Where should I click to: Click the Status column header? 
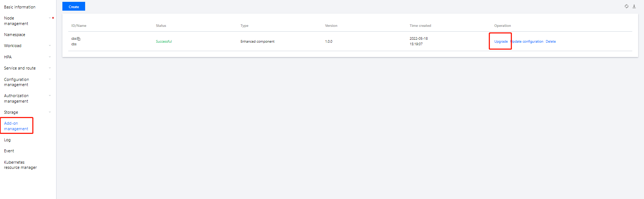161,26
